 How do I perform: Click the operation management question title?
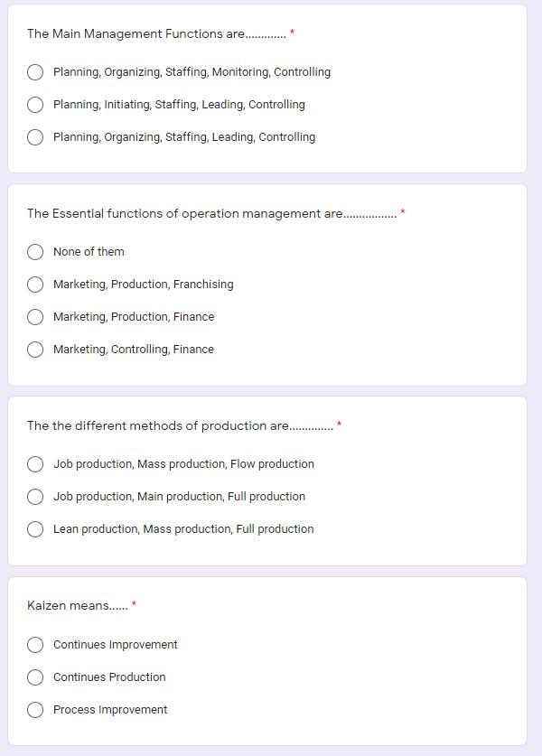coord(203,213)
